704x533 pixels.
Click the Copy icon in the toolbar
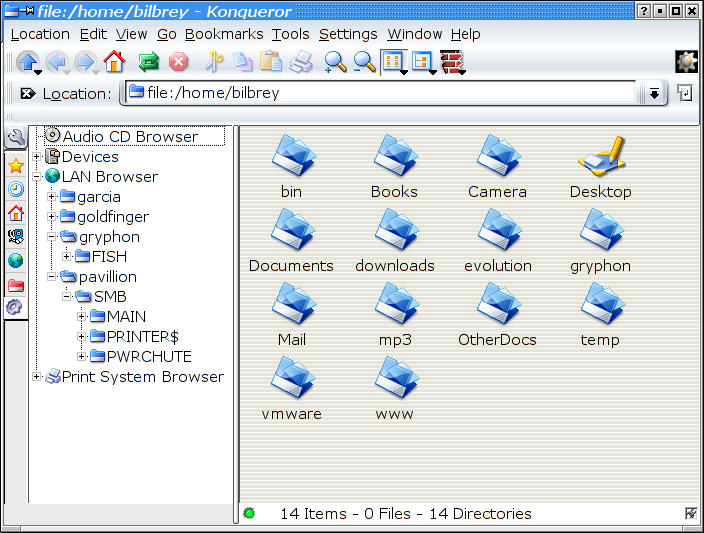[x=243, y=62]
